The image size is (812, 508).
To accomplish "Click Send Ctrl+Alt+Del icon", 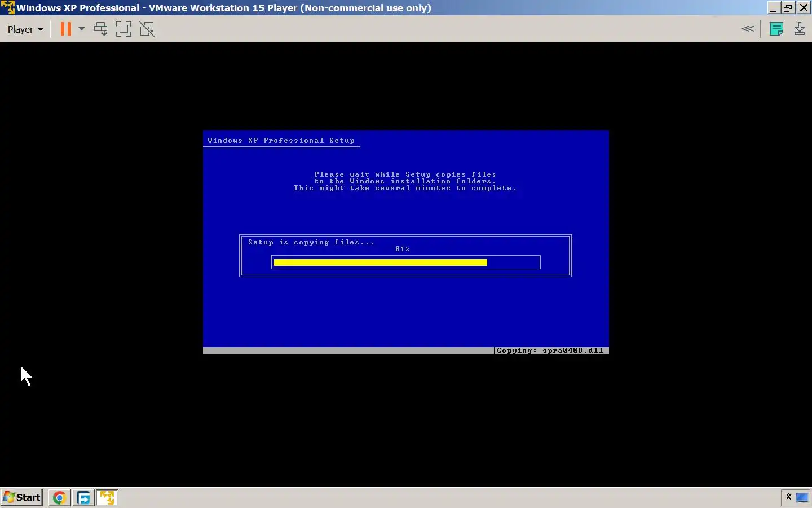I will 100,29.
